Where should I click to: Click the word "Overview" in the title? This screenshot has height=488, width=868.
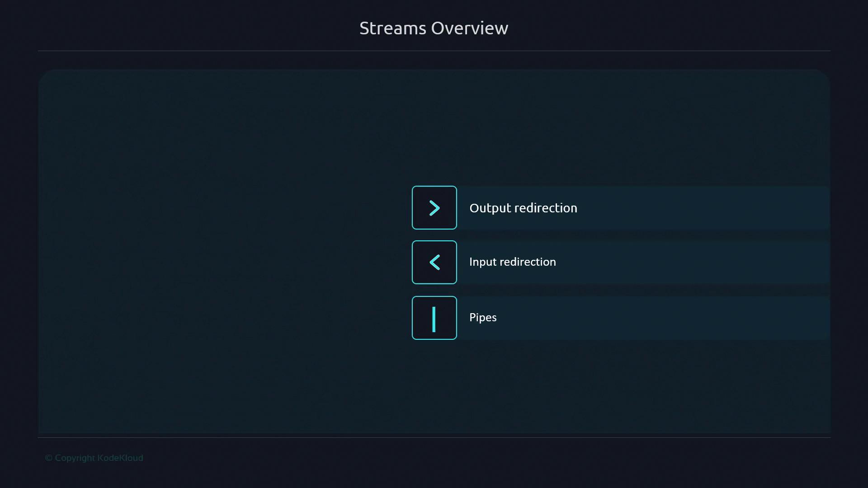coord(469,28)
